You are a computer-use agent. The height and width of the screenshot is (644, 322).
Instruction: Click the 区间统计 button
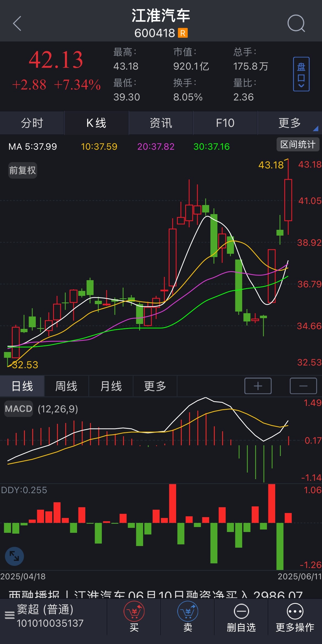coord(298,144)
